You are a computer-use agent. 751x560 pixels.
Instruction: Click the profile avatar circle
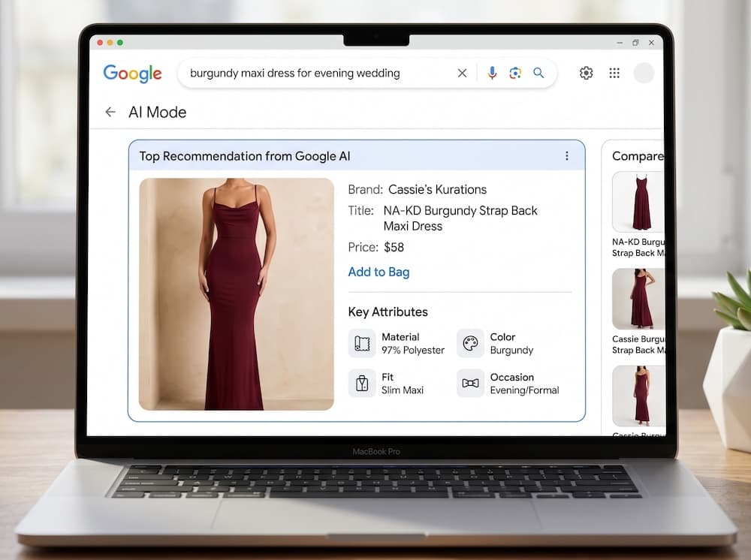click(x=644, y=73)
